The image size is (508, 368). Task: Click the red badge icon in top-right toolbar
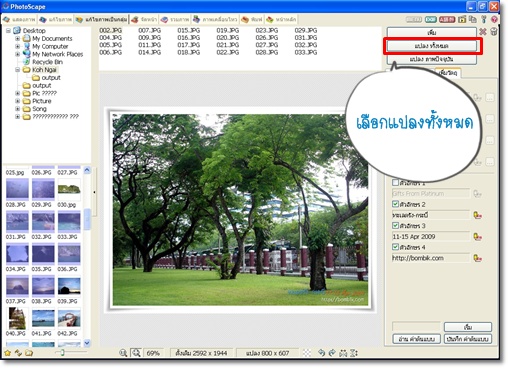pyautogui.click(x=447, y=20)
